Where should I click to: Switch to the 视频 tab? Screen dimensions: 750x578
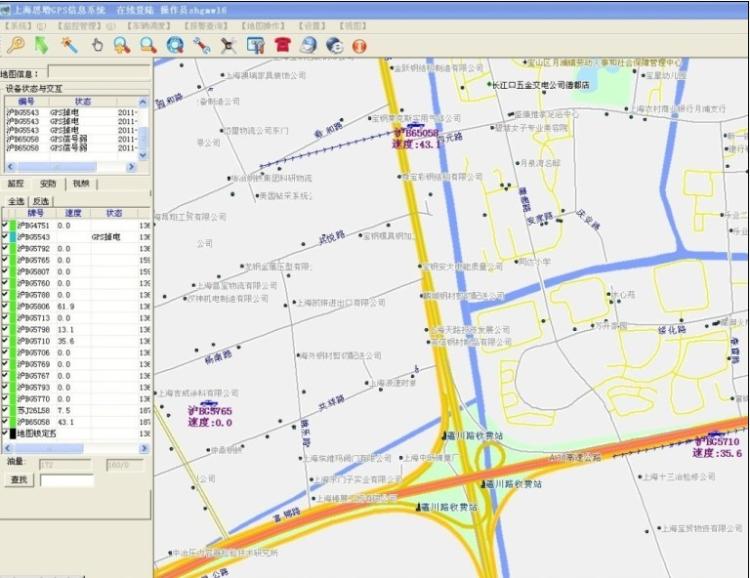coord(81,184)
